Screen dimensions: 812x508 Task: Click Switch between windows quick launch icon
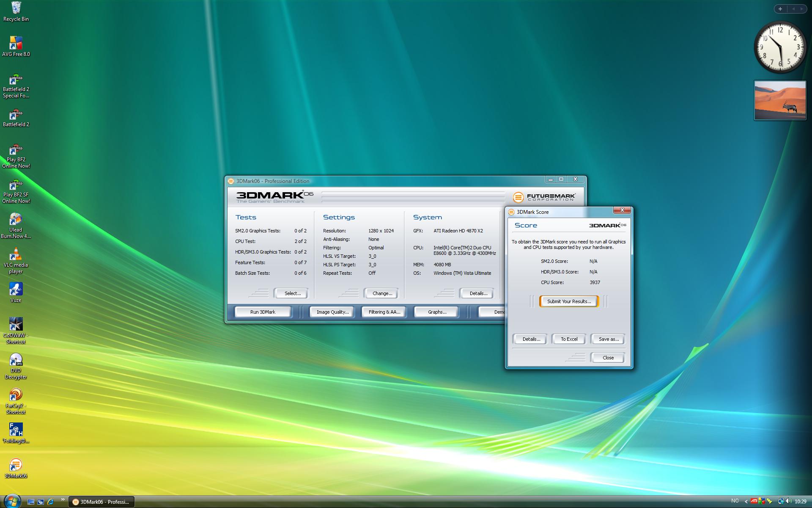(41, 502)
